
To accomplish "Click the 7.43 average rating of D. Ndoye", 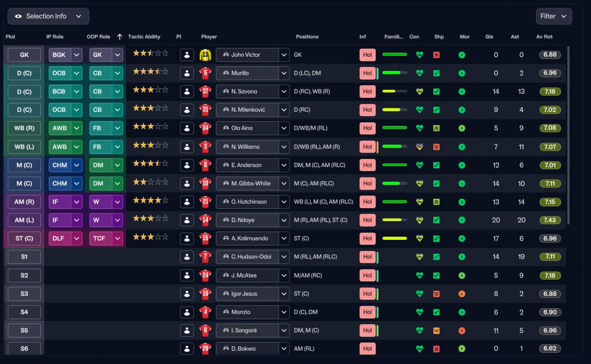I will 550,220.
